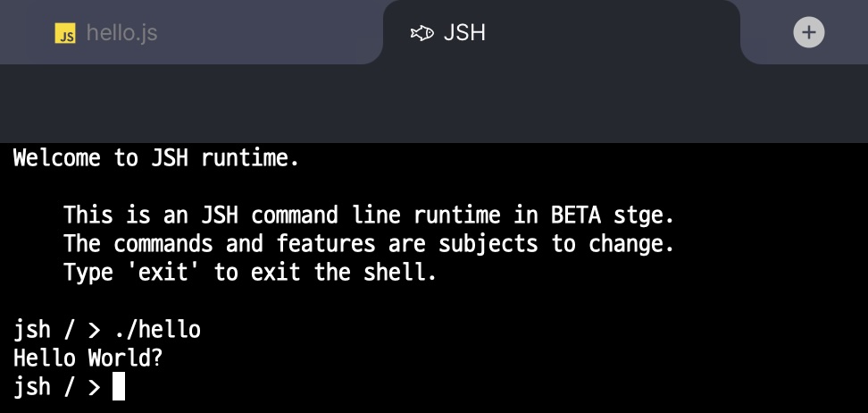Click the 'Welcome to JSH runtime.' line
The height and width of the screenshot is (413, 868).
tap(155, 159)
